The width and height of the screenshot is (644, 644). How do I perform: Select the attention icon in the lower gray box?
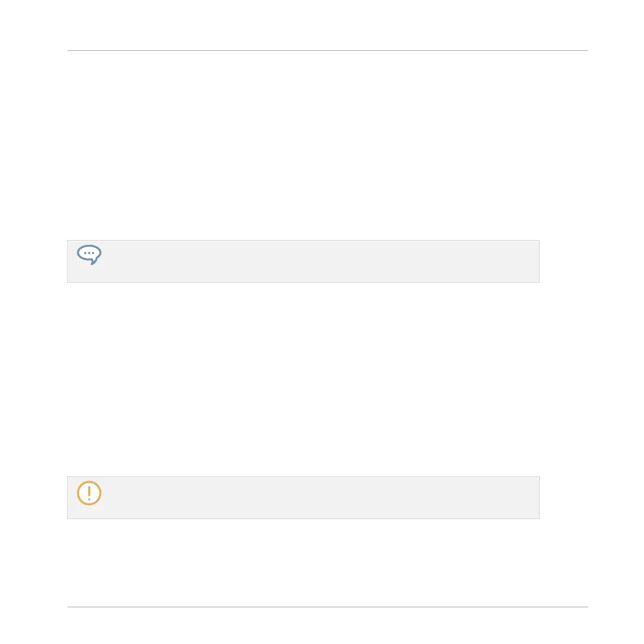89,493
